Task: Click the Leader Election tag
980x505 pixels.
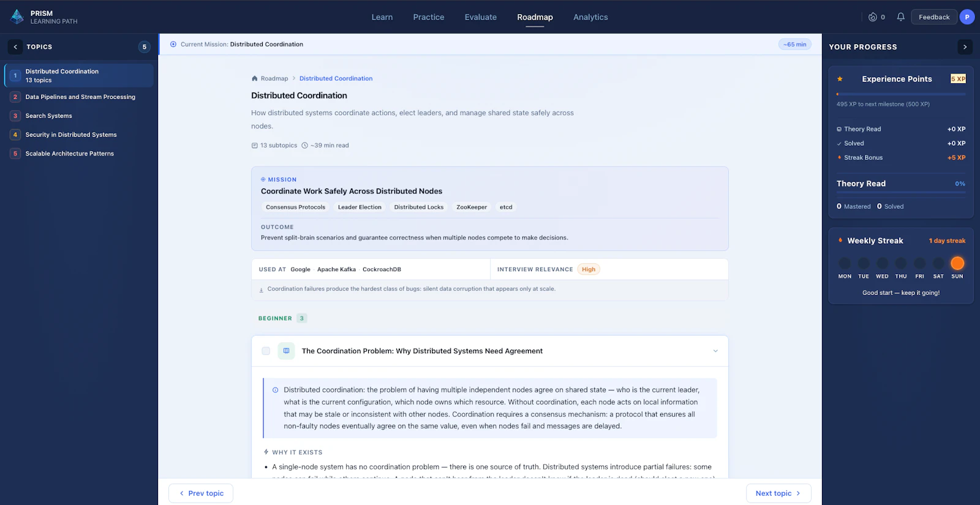Action: [360, 207]
